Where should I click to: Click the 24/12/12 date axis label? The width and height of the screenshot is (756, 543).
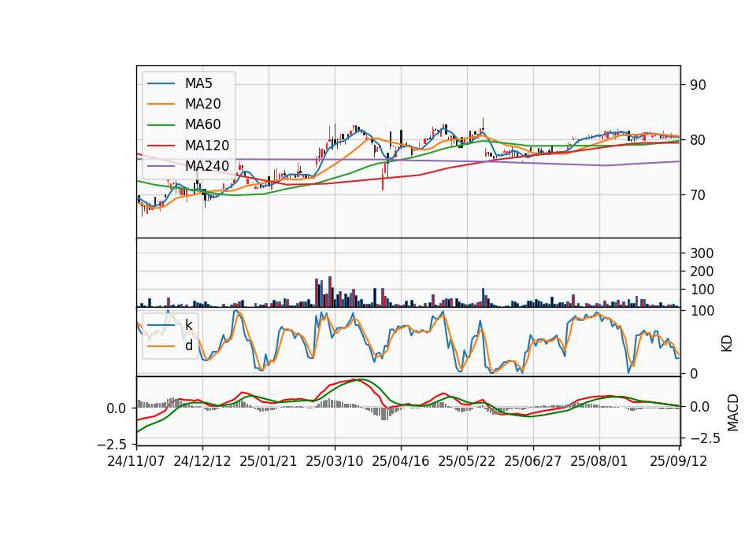202,461
